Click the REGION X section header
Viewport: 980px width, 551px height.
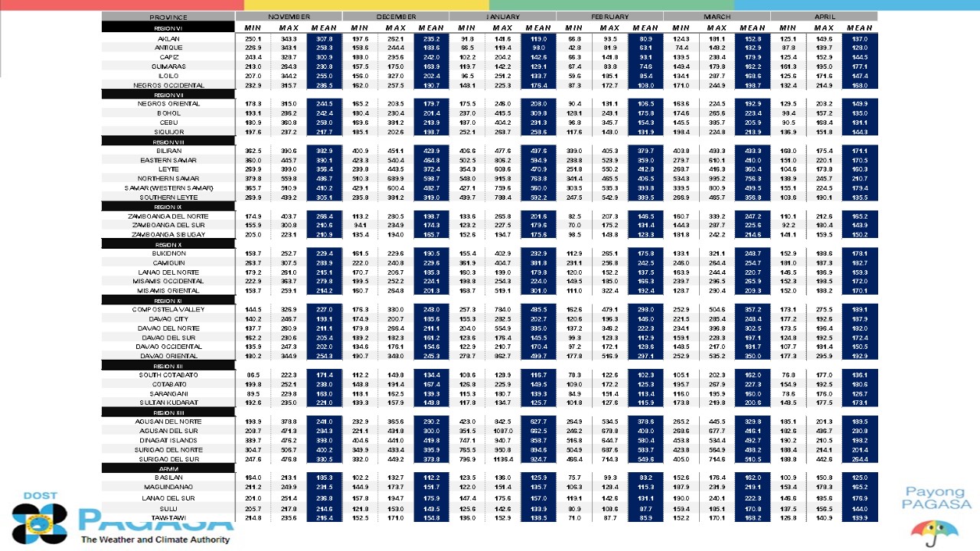[168, 244]
